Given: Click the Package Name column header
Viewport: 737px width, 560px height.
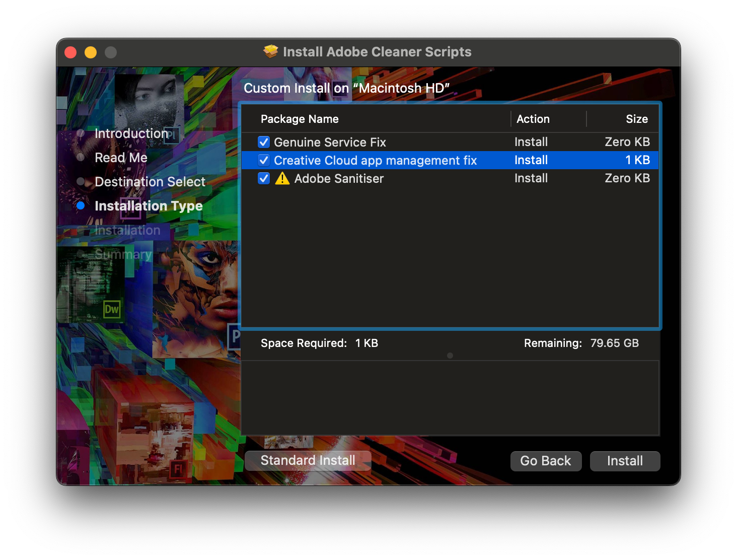Looking at the screenshot, I should click(x=300, y=119).
